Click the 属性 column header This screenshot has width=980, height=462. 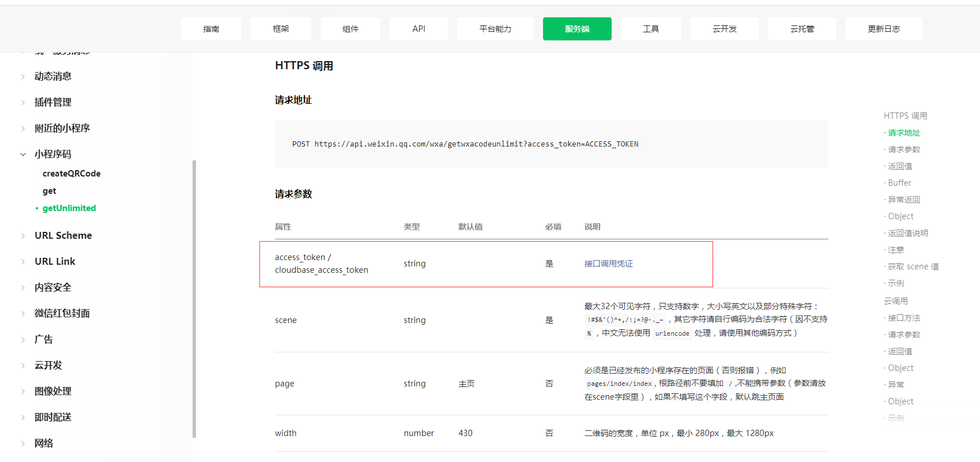283,227
